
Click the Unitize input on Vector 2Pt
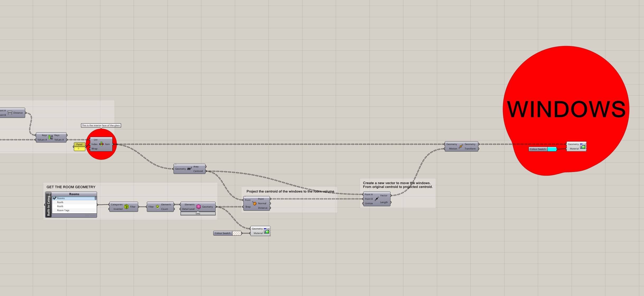point(369,203)
